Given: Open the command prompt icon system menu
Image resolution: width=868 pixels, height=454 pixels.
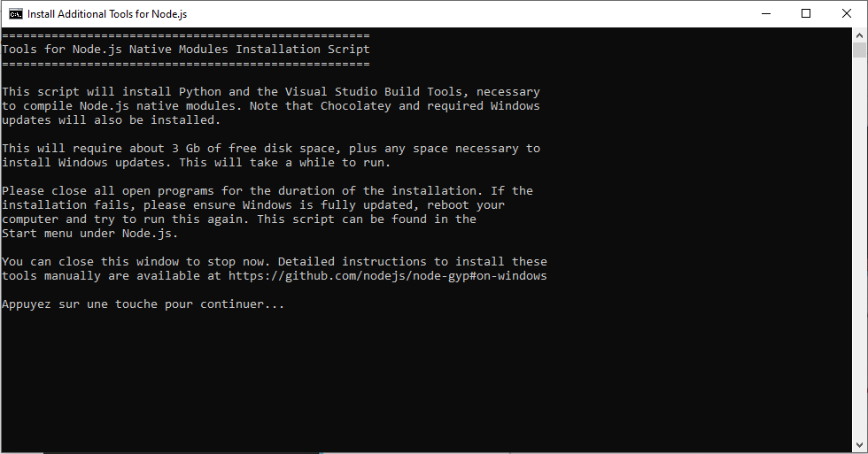Looking at the screenshot, I should (16, 14).
